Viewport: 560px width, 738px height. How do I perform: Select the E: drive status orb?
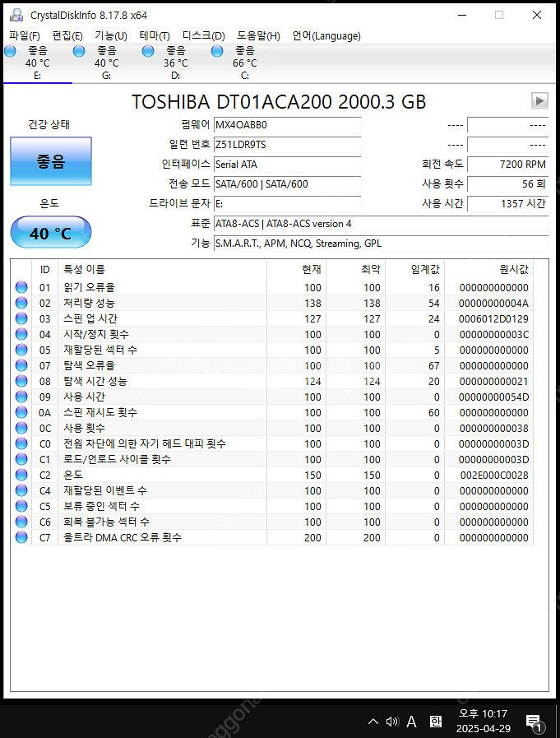(11, 51)
